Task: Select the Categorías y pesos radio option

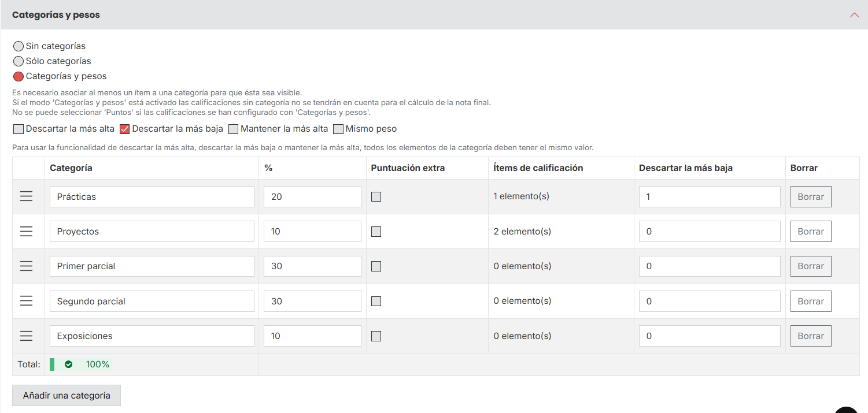Action: [19, 76]
